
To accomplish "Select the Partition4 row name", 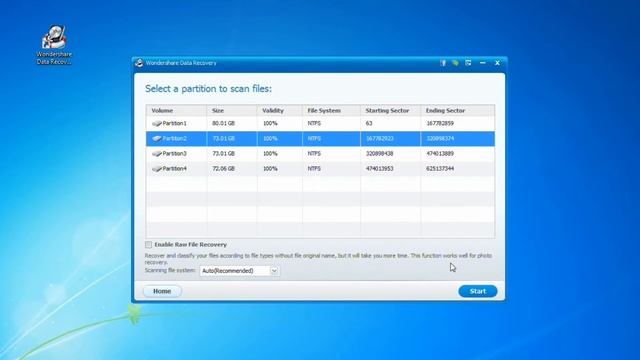I will (x=174, y=169).
